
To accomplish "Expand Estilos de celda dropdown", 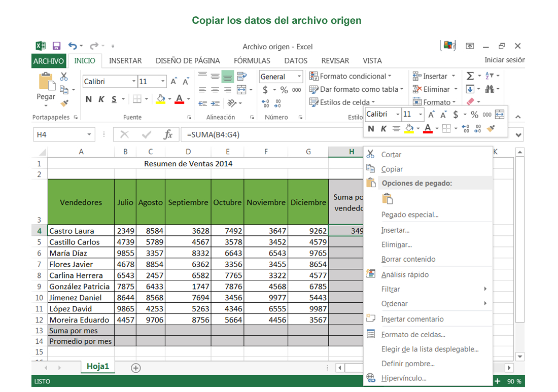I will [373, 102].
